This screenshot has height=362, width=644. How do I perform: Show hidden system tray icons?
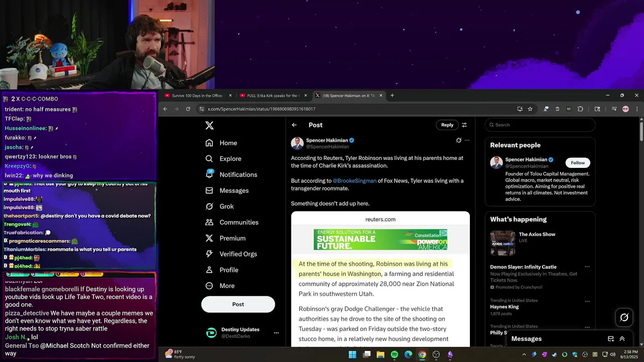(x=524, y=354)
